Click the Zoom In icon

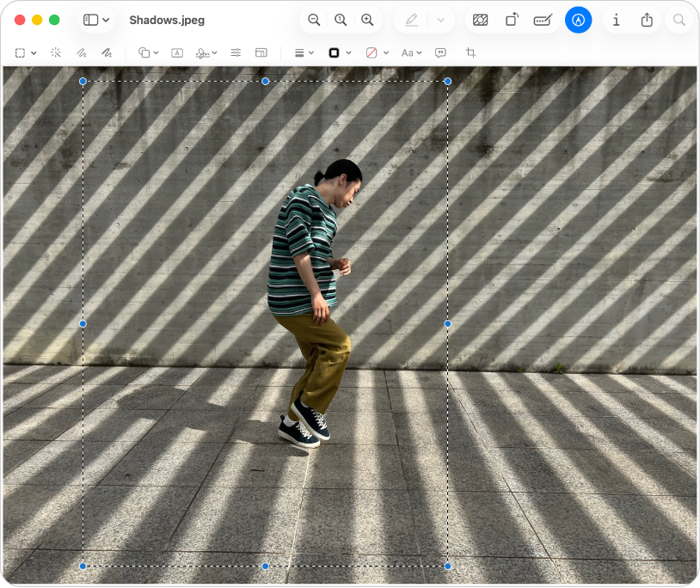click(367, 19)
